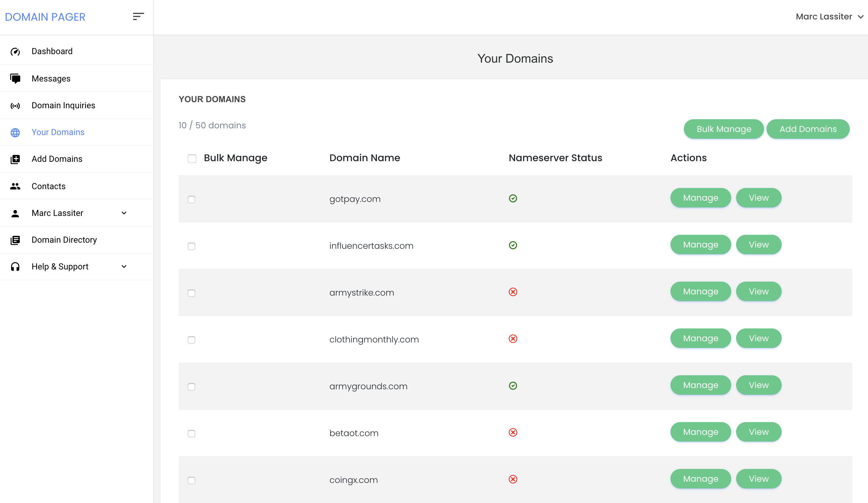
Task: Click the Bulk Manage button
Action: pos(723,129)
